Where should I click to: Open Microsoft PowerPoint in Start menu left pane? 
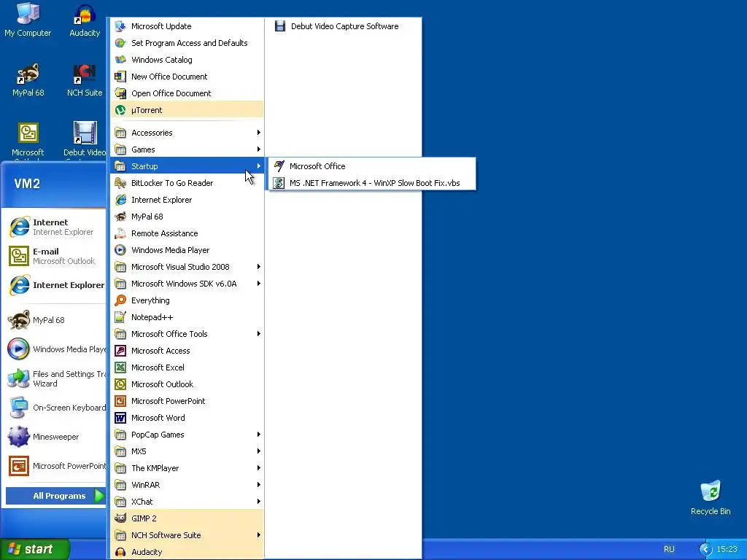pyautogui.click(x=55, y=466)
